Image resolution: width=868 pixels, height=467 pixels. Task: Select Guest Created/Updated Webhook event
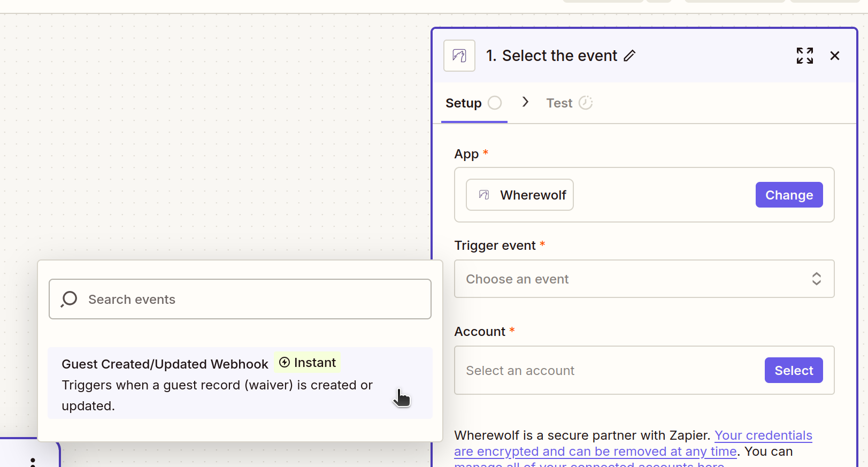pyautogui.click(x=240, y=383)
